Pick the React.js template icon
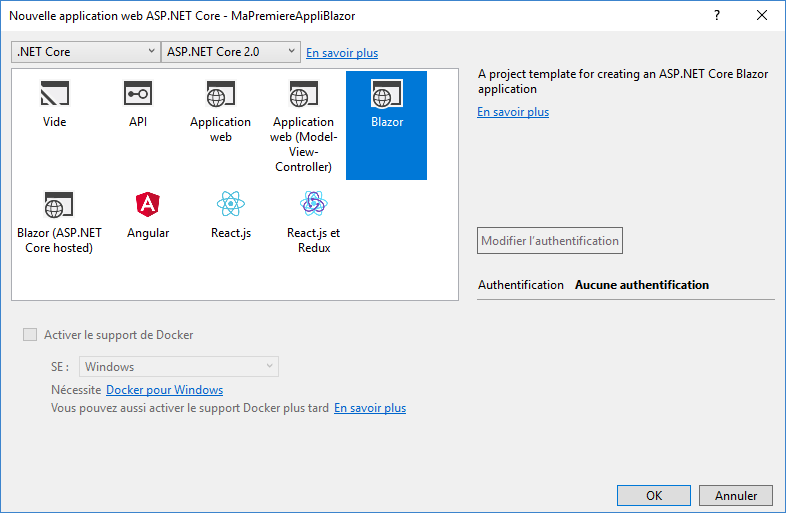786x513 pixels. pos(231,204)
